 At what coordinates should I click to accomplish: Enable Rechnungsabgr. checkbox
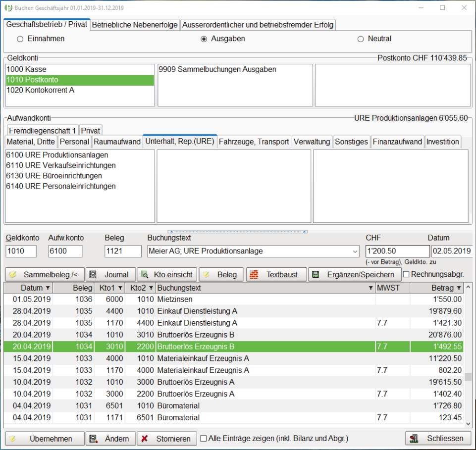tap(406, 274)
